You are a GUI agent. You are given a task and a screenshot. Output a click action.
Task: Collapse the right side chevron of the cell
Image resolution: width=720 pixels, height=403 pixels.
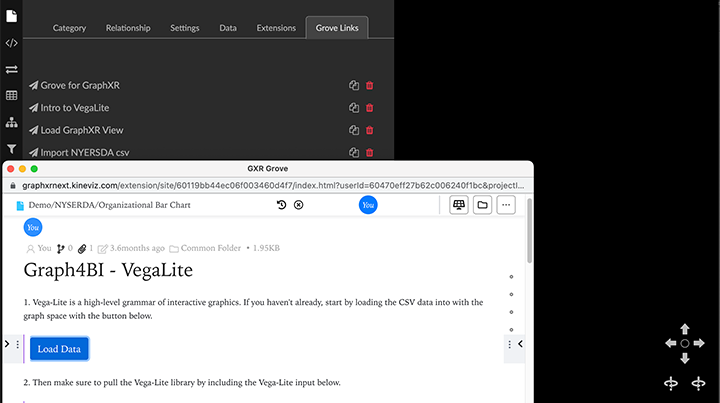(x=520, y=344)
